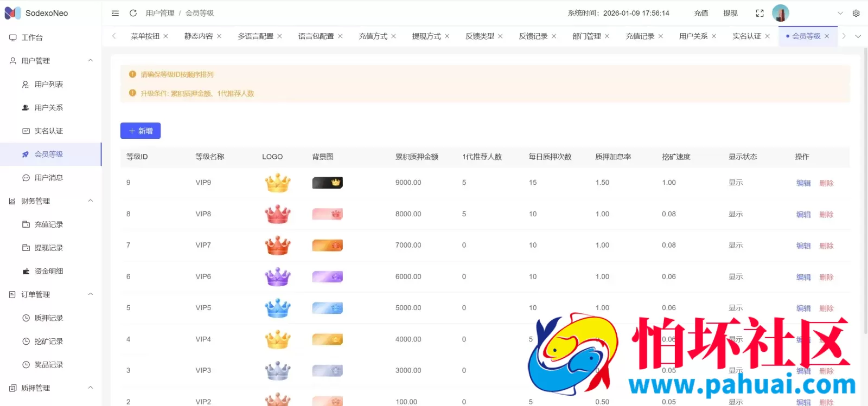Close the 会员等级 tab
The height and width of the screenshot is (406, 868).
(827, 36)
